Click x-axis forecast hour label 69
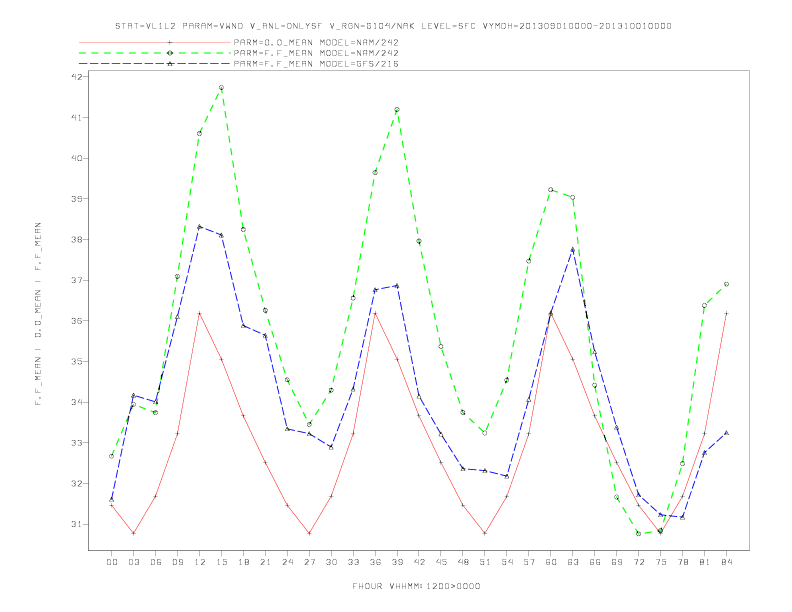The image size is (792, 612). (617, 562)
